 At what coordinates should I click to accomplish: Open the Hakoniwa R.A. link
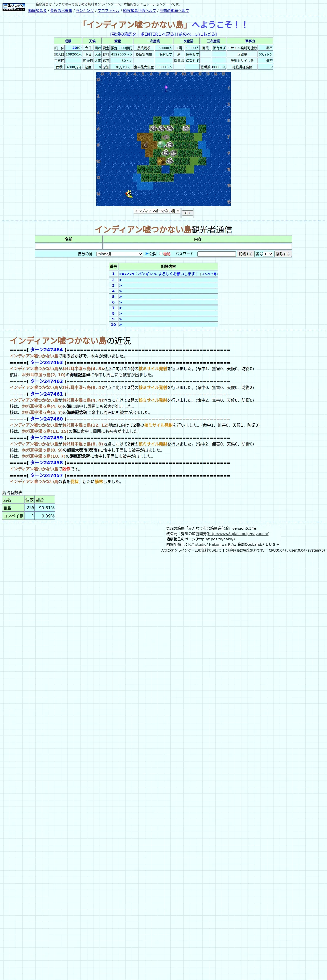pos(222,544)
